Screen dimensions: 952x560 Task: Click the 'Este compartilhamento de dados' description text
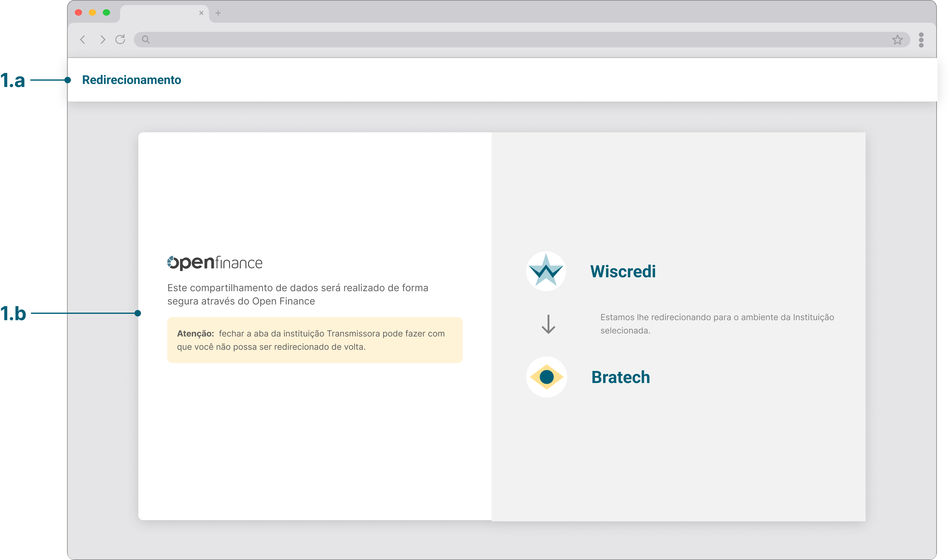[x=298, y=294]
